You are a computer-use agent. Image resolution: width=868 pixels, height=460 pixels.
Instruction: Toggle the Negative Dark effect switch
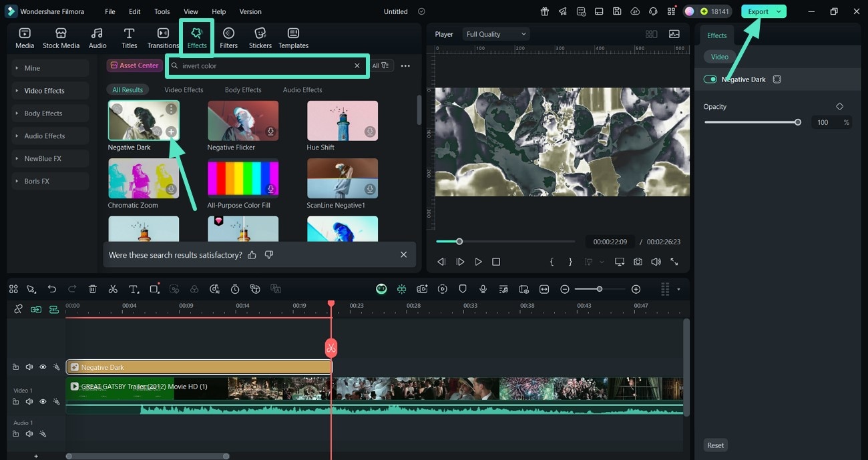(710, 79)
